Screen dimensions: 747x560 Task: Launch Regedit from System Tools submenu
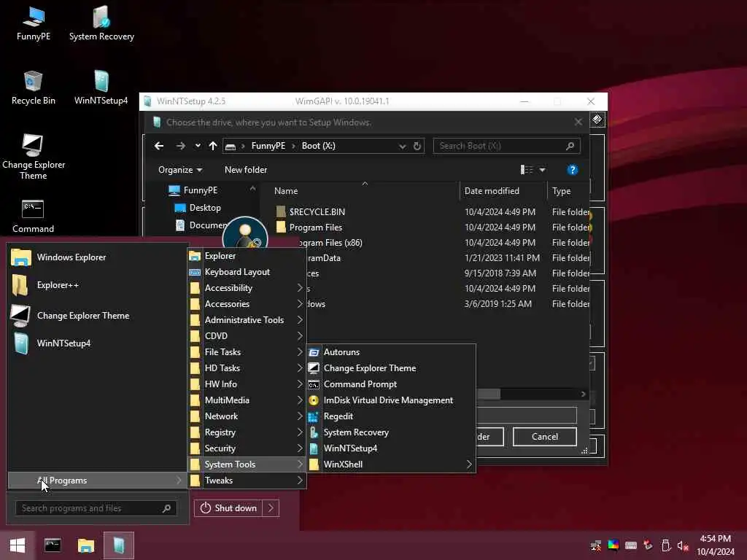(391, 416)
